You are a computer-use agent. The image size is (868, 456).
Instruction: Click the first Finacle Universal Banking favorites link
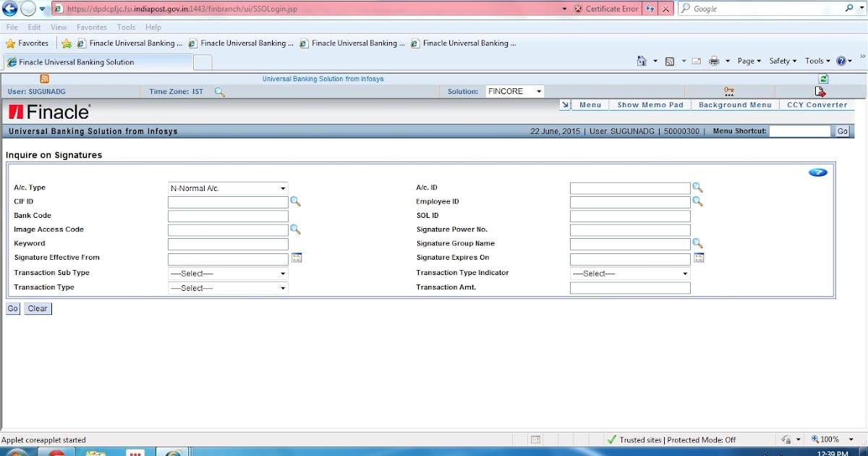click(x=130, y=43)
